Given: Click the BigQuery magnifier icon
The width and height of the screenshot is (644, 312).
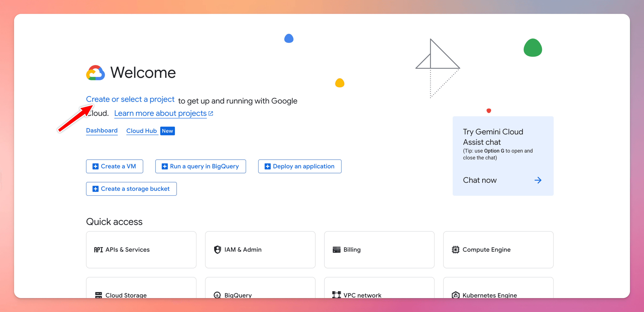Looking at the screenshot, I should click(x=217, y=295).
